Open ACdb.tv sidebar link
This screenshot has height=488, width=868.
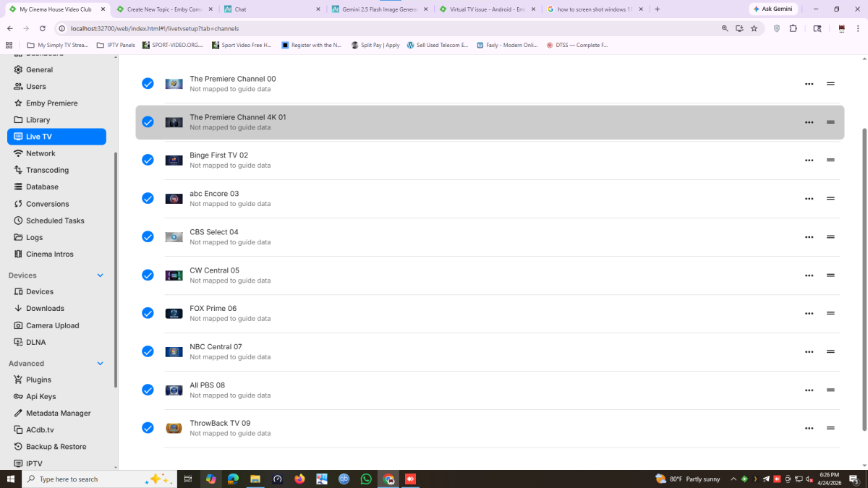pos(56,430)
